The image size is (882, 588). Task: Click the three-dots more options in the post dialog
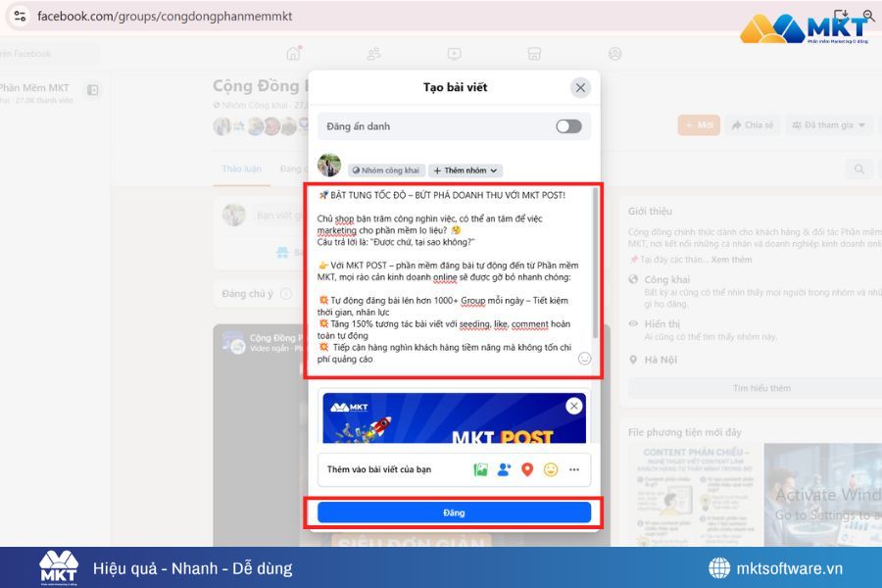573,470
